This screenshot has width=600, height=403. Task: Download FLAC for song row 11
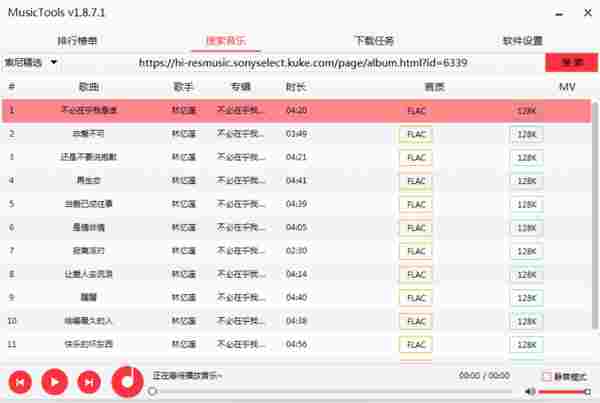(416, 345)
